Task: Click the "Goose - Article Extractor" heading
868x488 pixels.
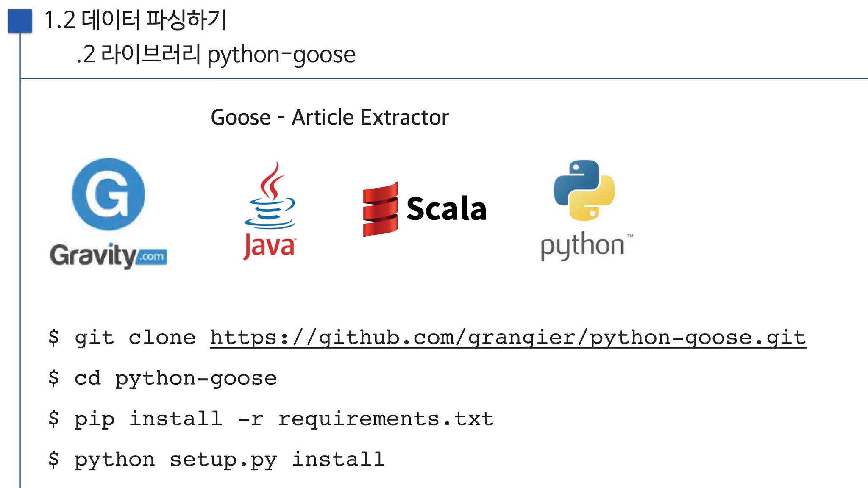Action: [329, 117]
